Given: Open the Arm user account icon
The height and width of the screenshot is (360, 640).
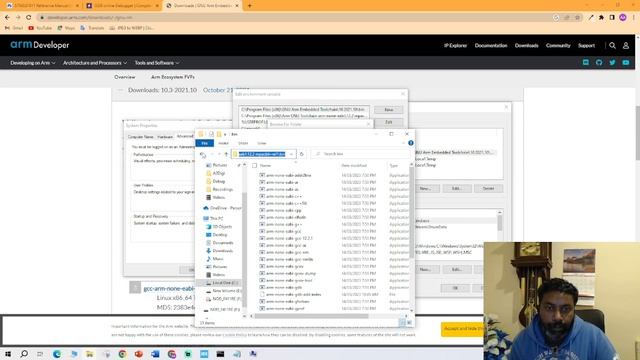Looking at the screenshot, I should coord(626,46).
